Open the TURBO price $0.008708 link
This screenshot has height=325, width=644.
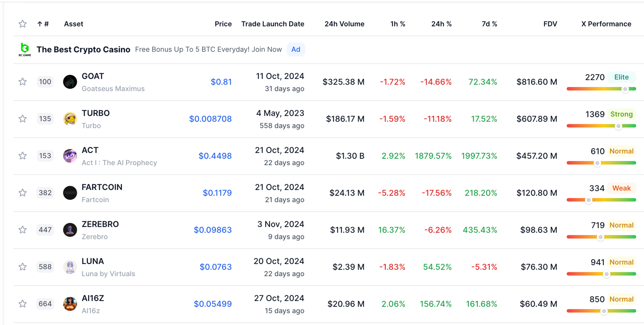210,119
